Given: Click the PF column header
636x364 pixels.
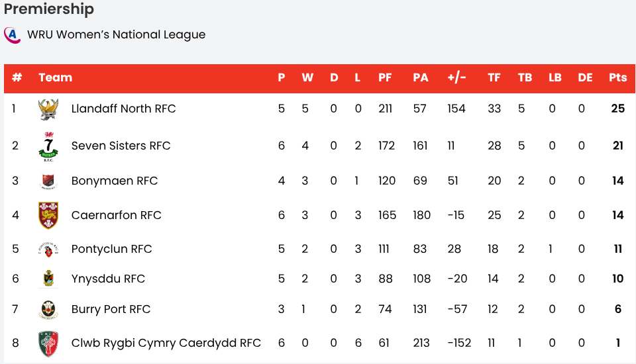Looking at the screenshot, I should [x=385, y=77].
